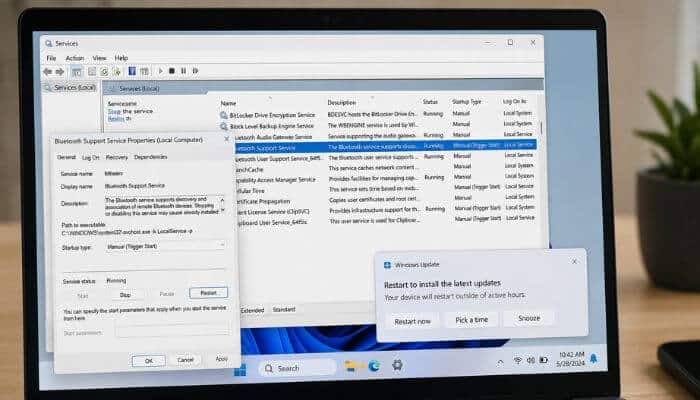Click the Wi-Fi icon in system tray

coord(518,360)
